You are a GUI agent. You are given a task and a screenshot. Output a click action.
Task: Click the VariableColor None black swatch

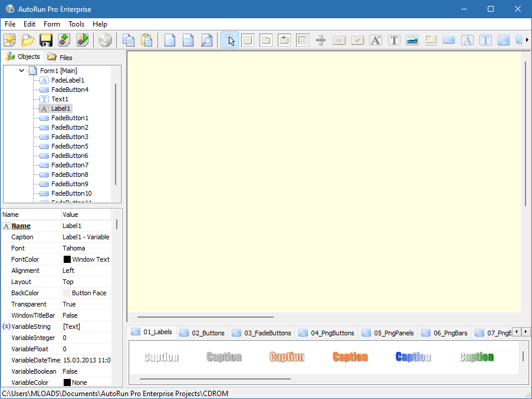(67, 382)
